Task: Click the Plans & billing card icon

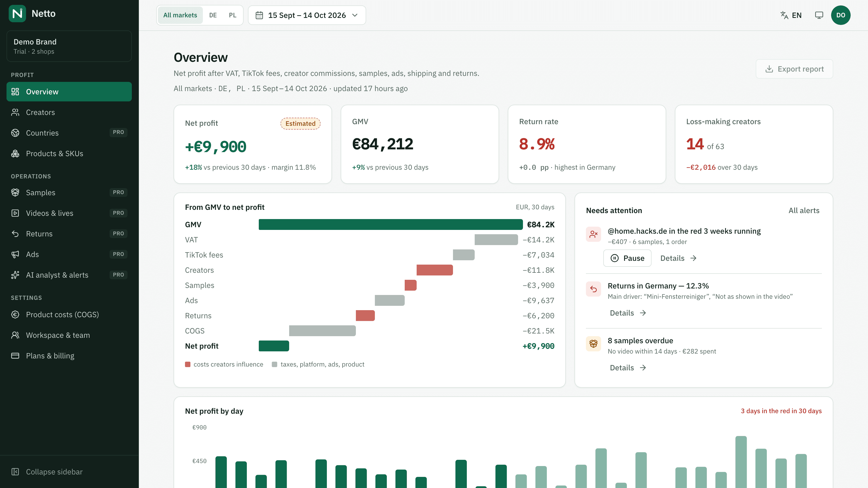Action: (15, 356)
